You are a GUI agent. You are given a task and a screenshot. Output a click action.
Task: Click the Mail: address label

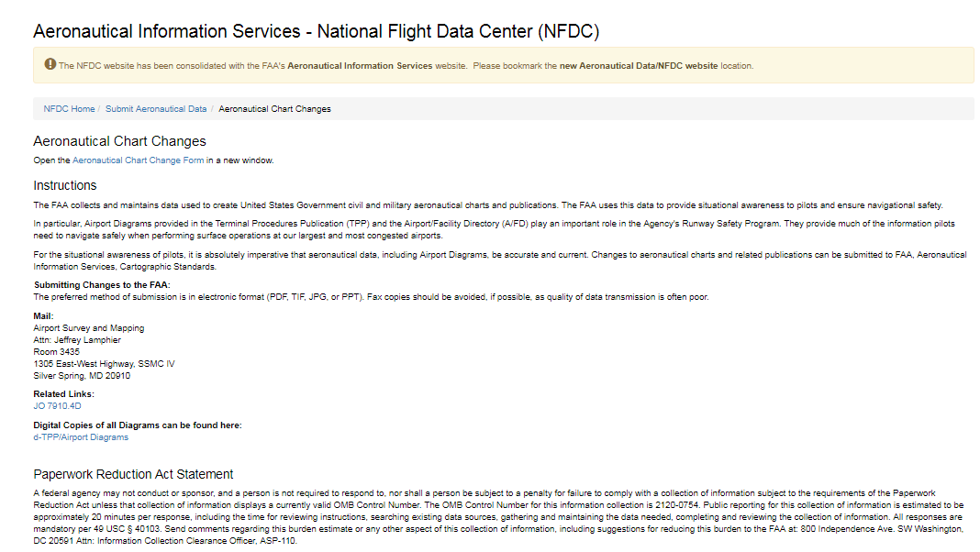coord(43,316)
